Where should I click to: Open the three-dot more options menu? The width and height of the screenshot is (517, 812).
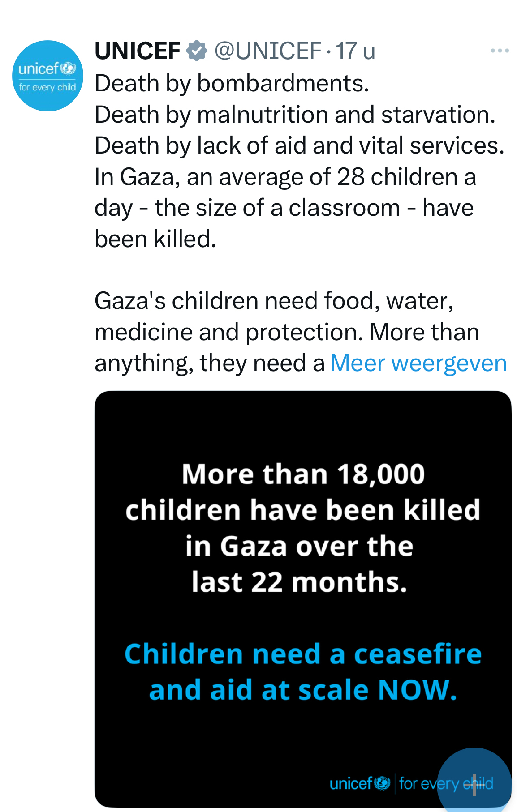coord(500,51)
